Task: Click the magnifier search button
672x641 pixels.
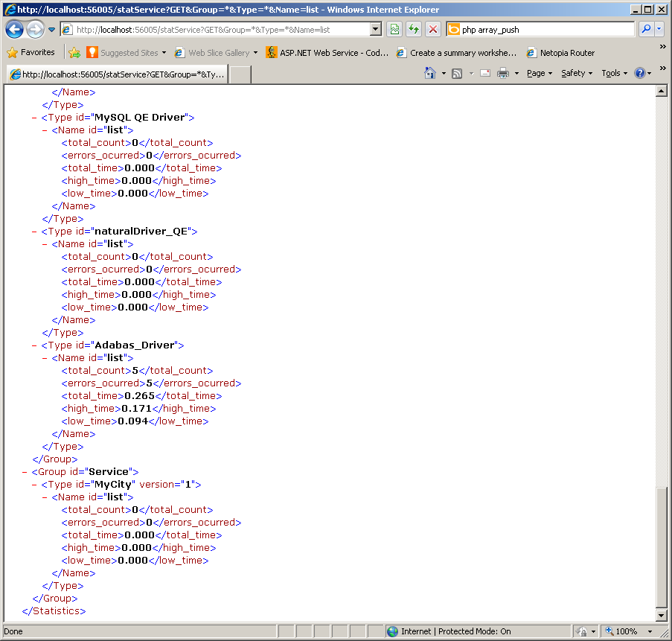Action: pos(646,29)
